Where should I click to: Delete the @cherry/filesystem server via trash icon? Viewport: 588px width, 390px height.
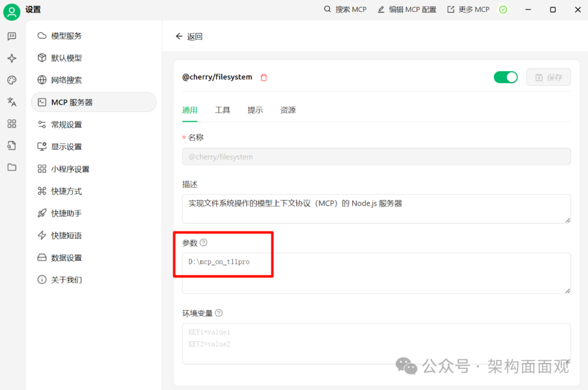point(264,78)
